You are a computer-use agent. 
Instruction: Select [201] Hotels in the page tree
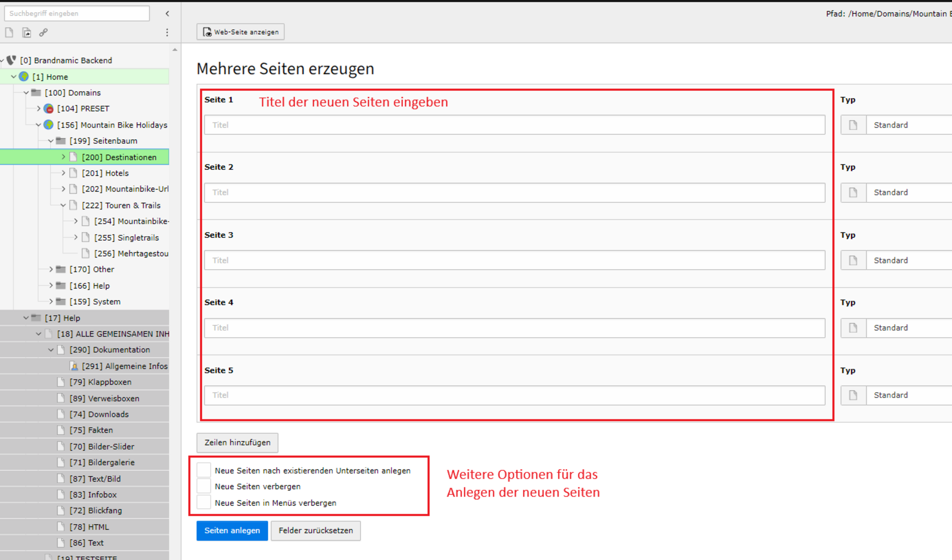(105, 173)
